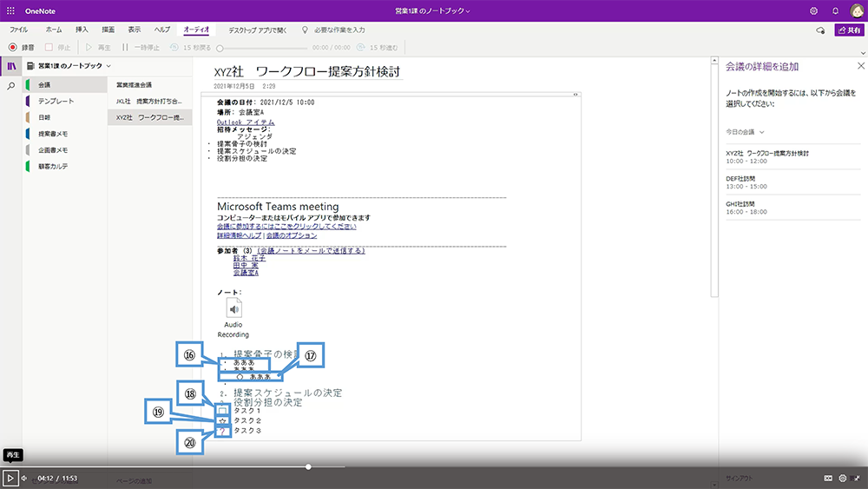Image resolution: width=868 pixels, height=489 pixels.
Task: Click the 会議に参加するにはここをクリック link
Action: point(286,227)
